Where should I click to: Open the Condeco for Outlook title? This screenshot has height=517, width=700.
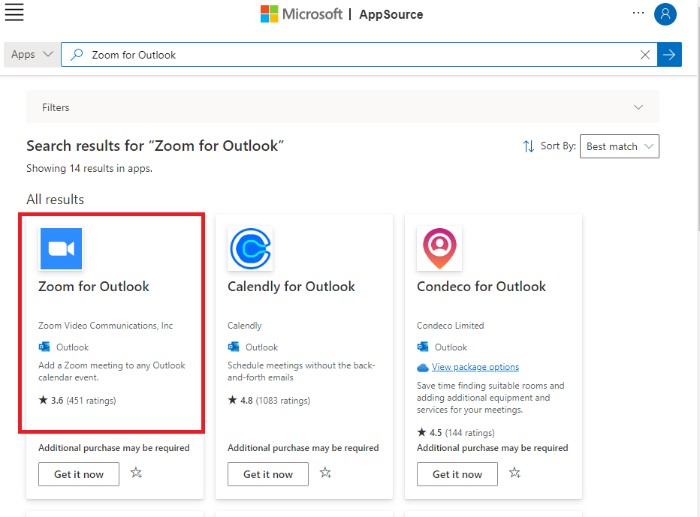click(x=481, y=286)
